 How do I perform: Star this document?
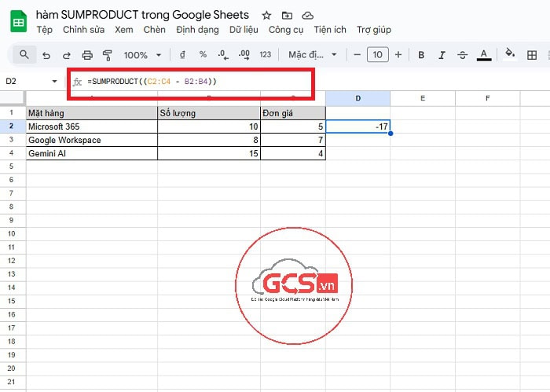[x=266, y=15]
